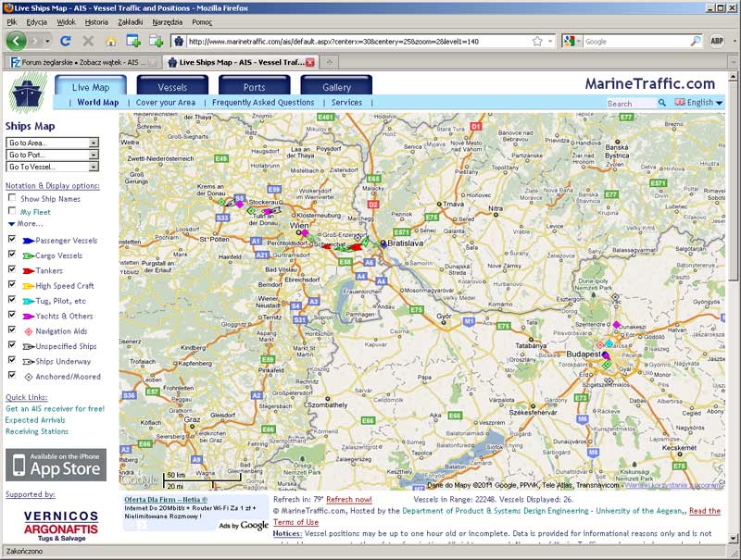Click Get an AIS receiver for free!
This screenshot has height=560, width=741.
[55, 409]
